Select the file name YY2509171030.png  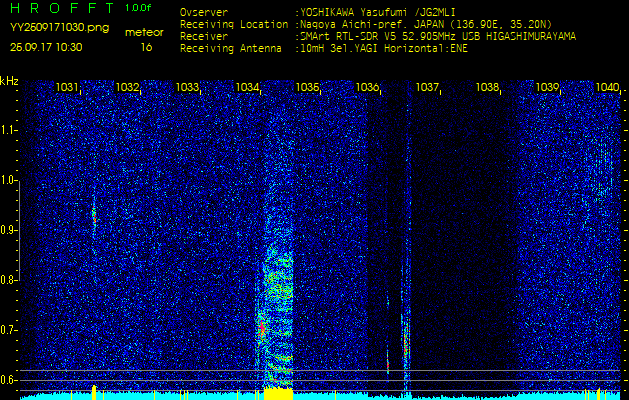pyautogui.click(x=59, y=28)
